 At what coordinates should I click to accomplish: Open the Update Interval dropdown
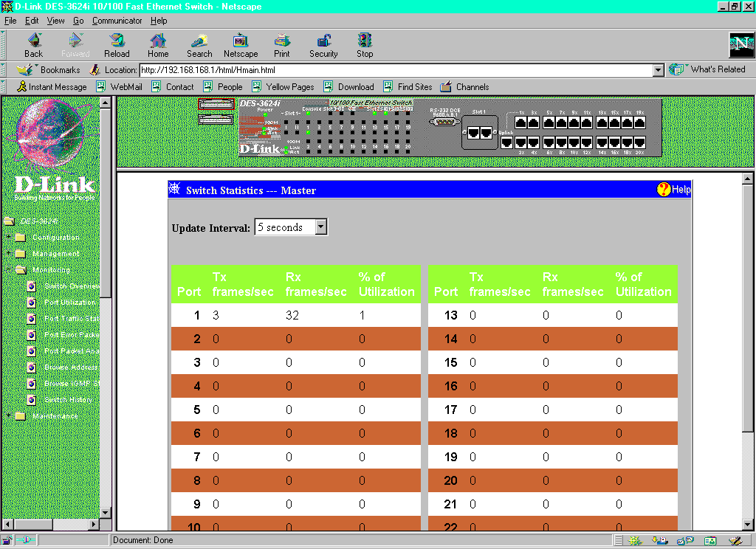(x=320, y=227)
